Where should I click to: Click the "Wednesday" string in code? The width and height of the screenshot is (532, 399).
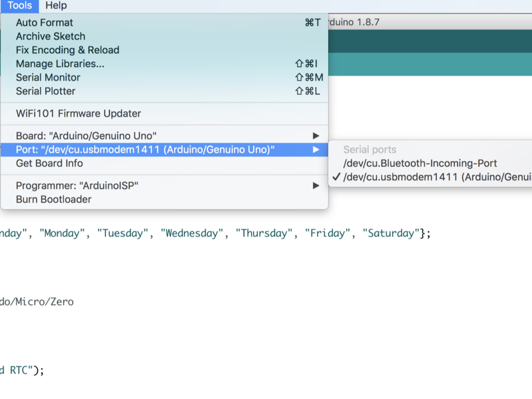click(x=192, y=233)
